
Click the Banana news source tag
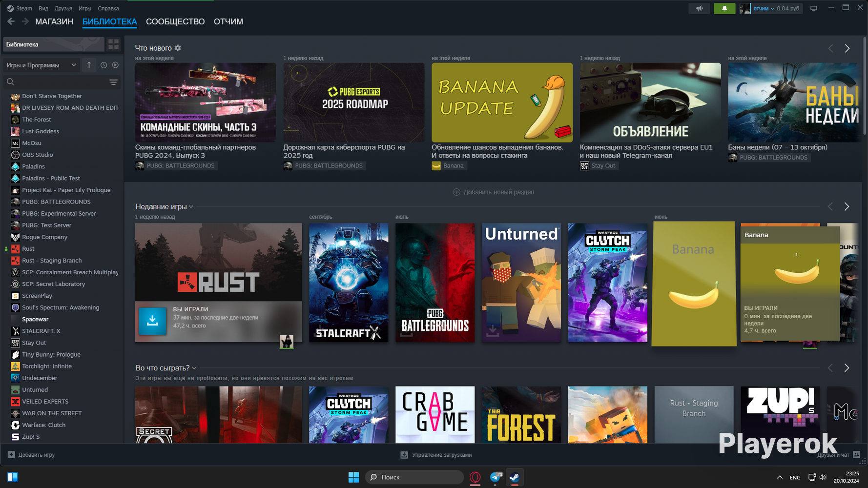449,166
